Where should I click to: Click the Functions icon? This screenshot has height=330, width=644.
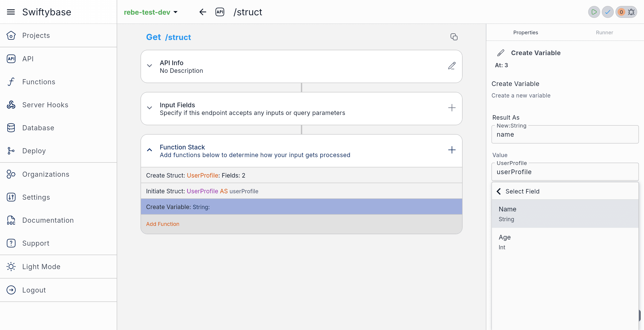[x=11, y=82]
